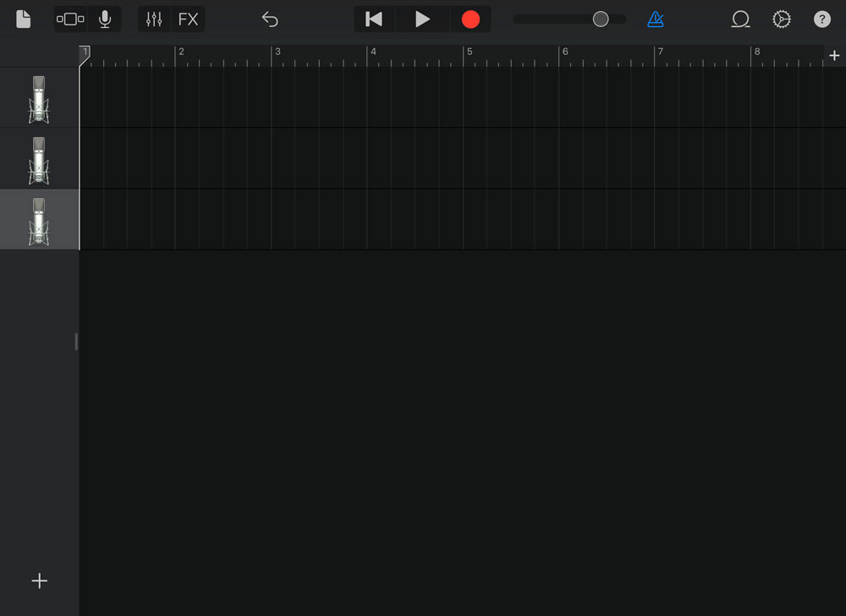Select the first microphone track header
The image size is (846, 616).
click(39, 97)
